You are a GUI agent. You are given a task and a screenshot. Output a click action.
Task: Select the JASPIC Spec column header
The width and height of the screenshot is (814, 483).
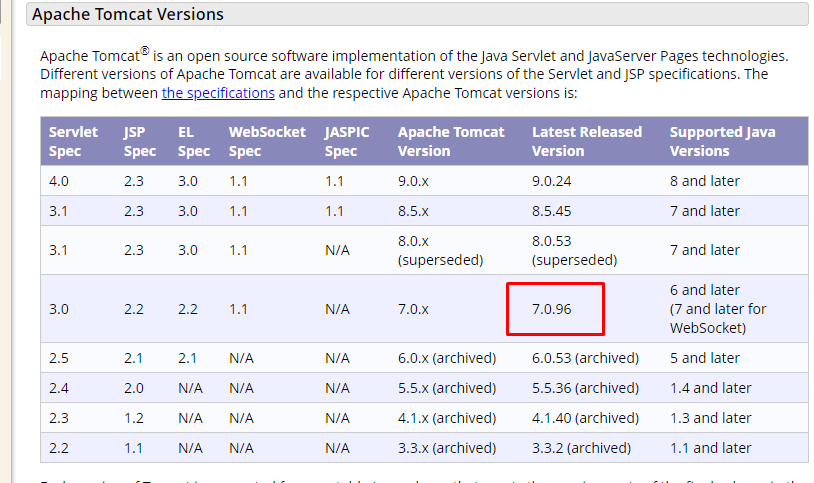(347, 141)
